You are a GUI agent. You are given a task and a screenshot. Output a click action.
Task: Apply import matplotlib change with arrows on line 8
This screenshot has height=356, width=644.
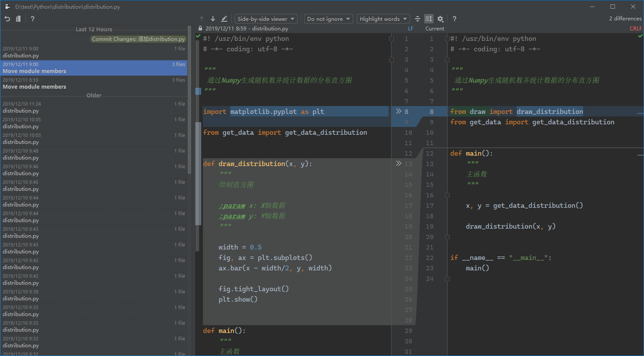(x=398, y=111)
